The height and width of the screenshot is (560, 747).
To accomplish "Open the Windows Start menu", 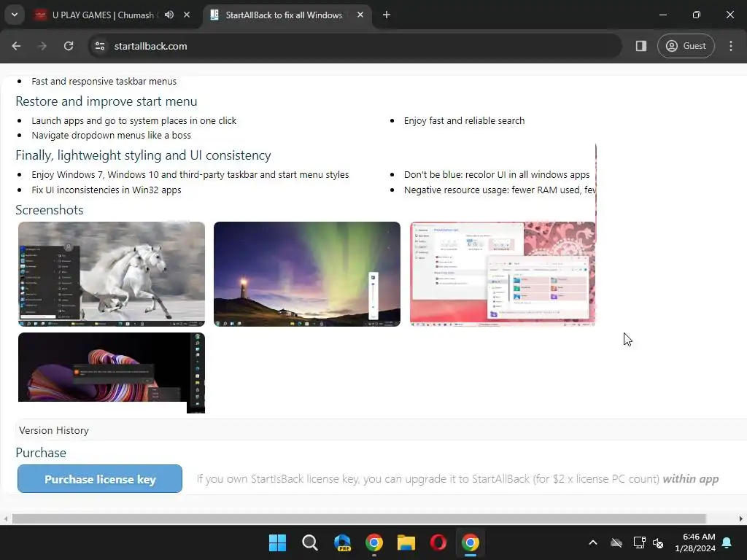I will [x=277, y=542].
